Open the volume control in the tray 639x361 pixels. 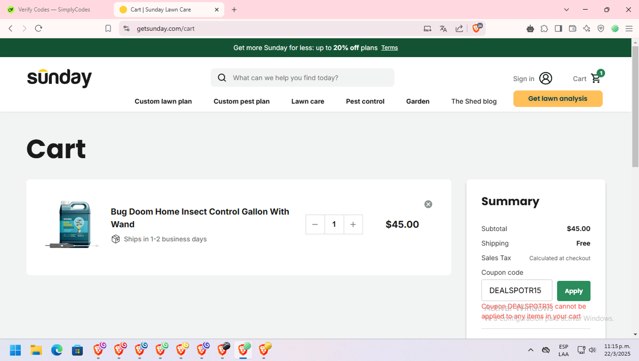pyautogui.click(x=593, y=350)
